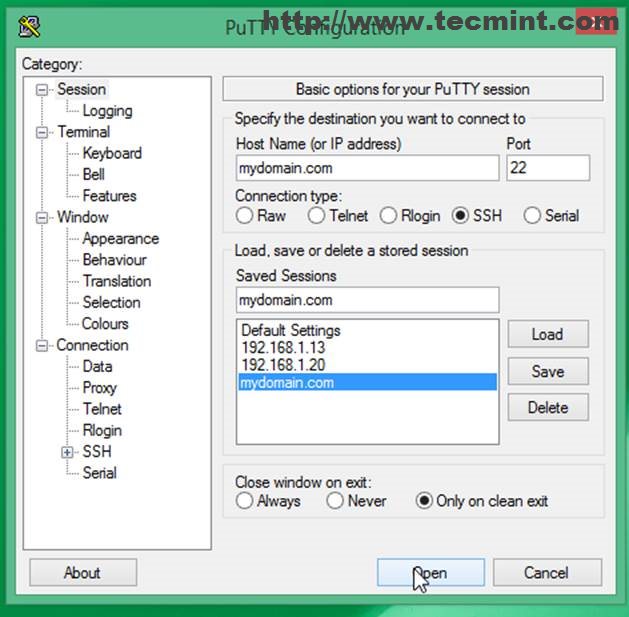Open the SSH category in tree
The height and width of the screenshot is (617, 629).
(97, 452)
